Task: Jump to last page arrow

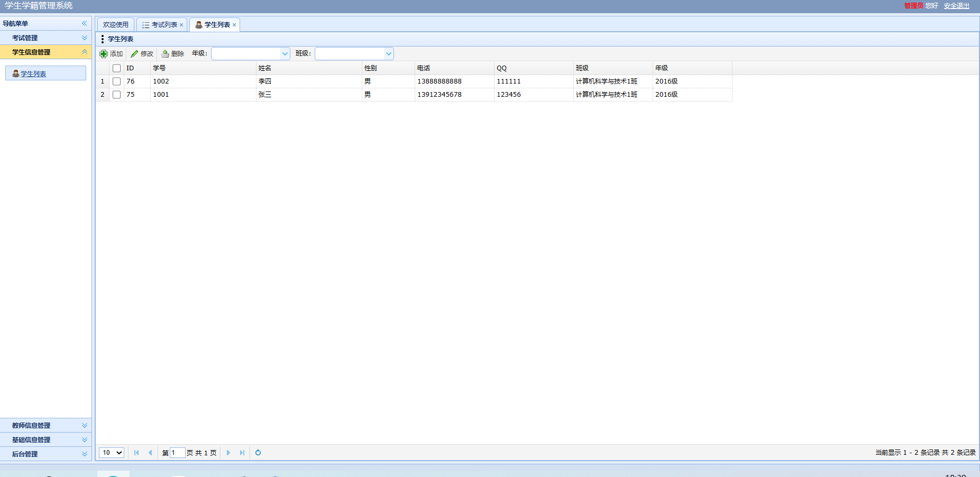Action: pos(242,453)
